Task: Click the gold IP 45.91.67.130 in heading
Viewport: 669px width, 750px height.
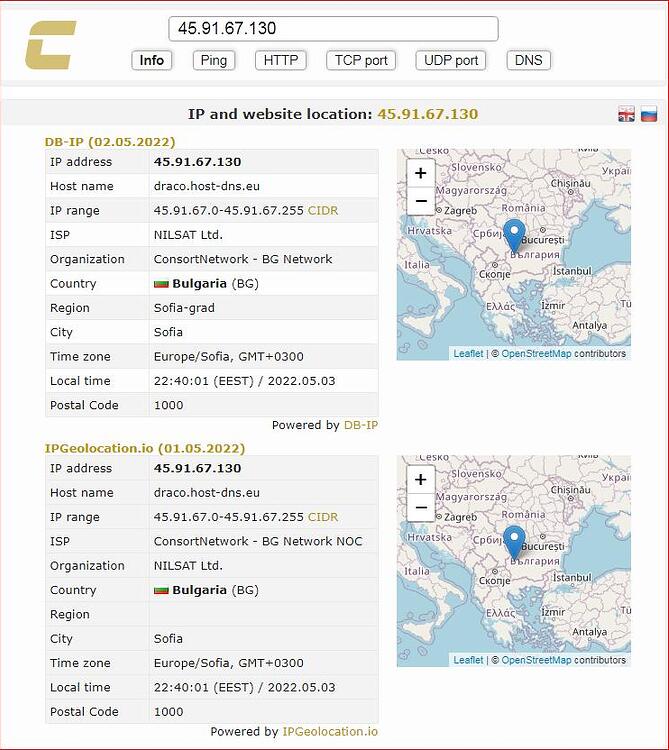Action: click(x=428, y=114)
